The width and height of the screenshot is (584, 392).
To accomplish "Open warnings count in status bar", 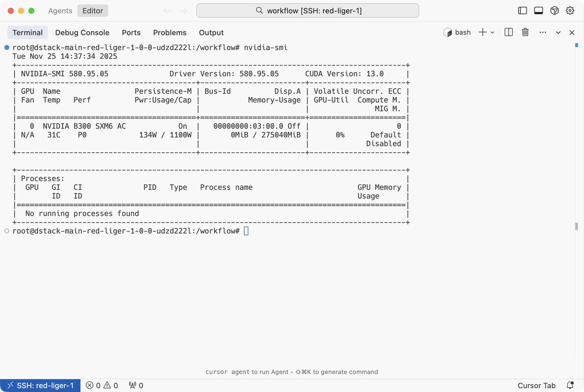I will point(111,386).
